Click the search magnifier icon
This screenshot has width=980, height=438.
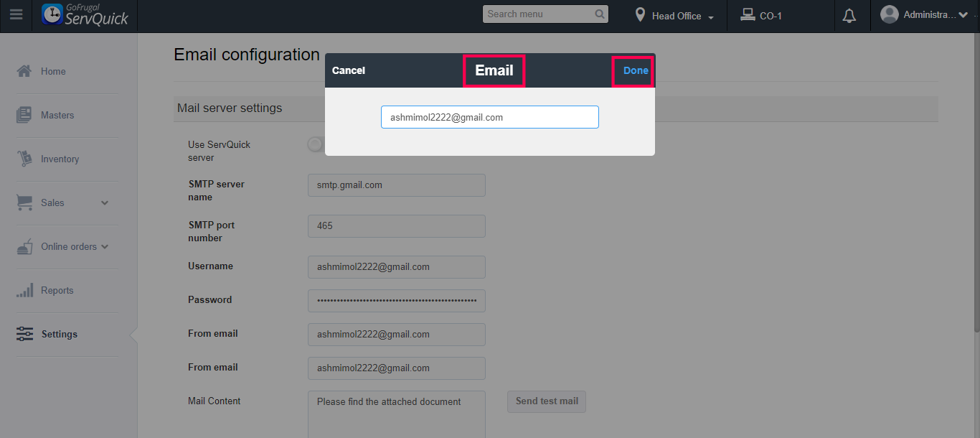click(x=600, y=14)
